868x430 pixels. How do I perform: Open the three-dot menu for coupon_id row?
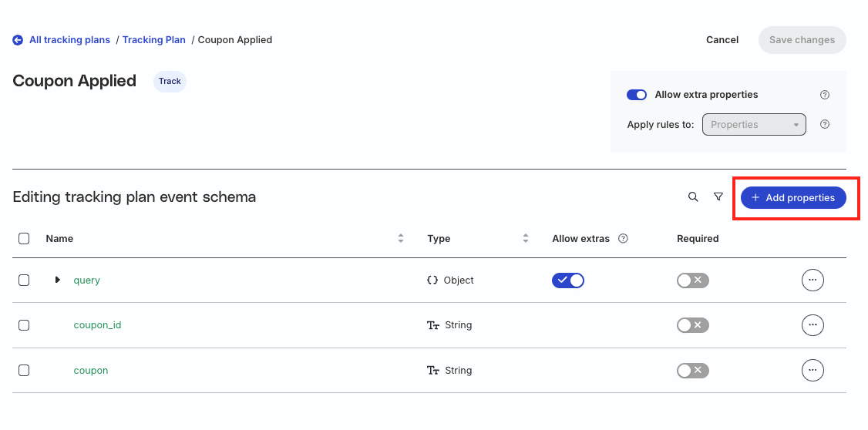click(x=812, y=325)
